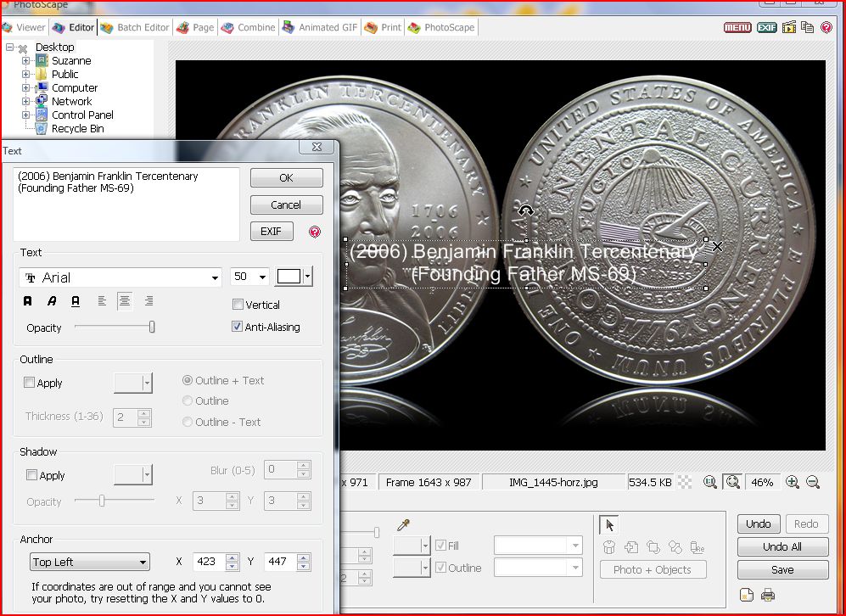Screen dimensions: 846x616
Task: Click the red help icon beside EXIF
Action: click(x=315, y=232)
